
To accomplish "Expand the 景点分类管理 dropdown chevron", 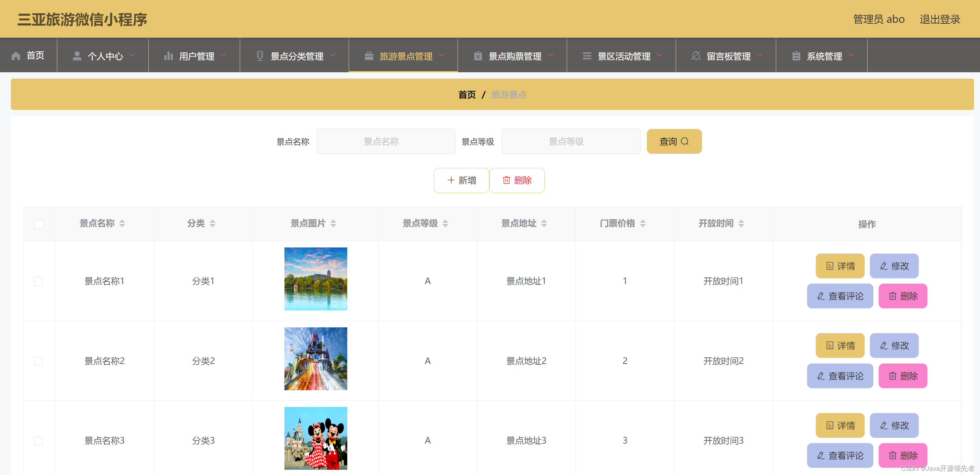I will tap(333, 55).
